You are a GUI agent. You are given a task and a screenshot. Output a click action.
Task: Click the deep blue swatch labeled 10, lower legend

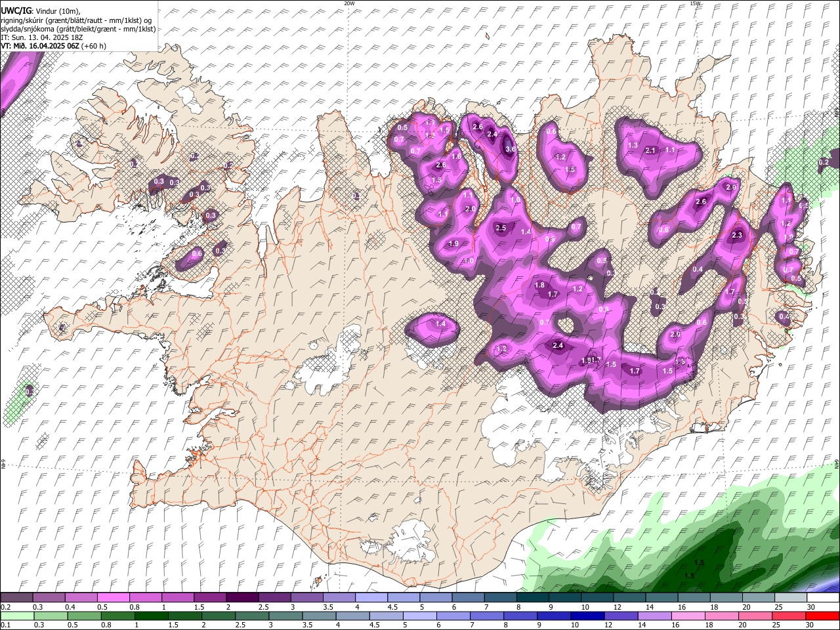coord(587,616)
